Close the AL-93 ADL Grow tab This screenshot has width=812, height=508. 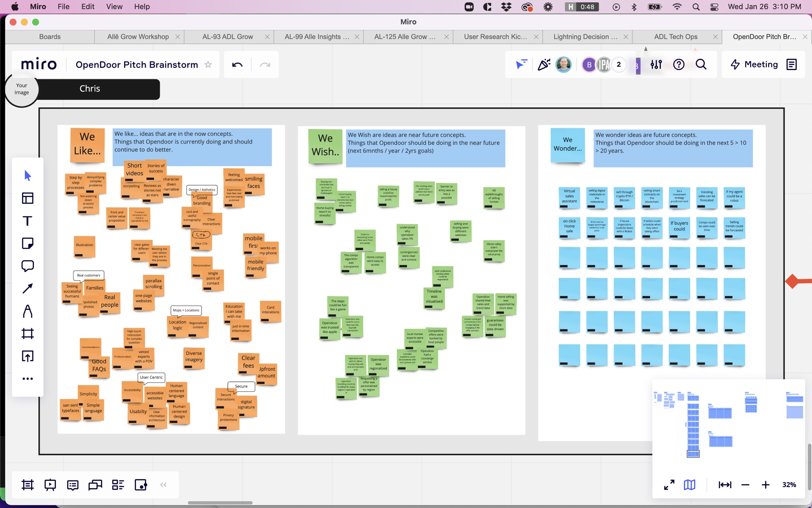[x=267, y=37]
